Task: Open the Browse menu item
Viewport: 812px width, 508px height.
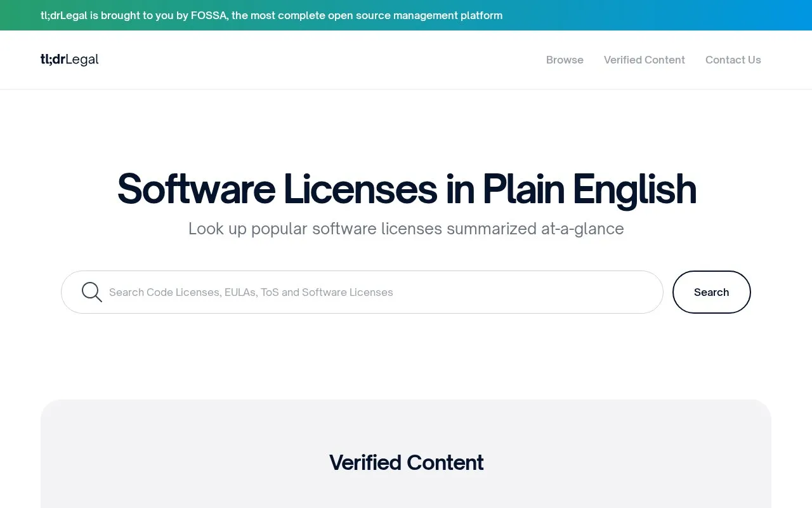Action: [x=565, y=60]
